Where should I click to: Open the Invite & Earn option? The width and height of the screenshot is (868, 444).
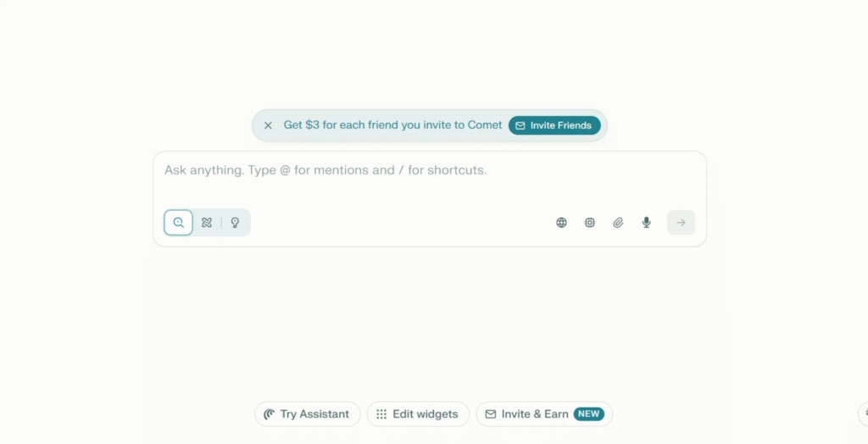tap(534, 414)
